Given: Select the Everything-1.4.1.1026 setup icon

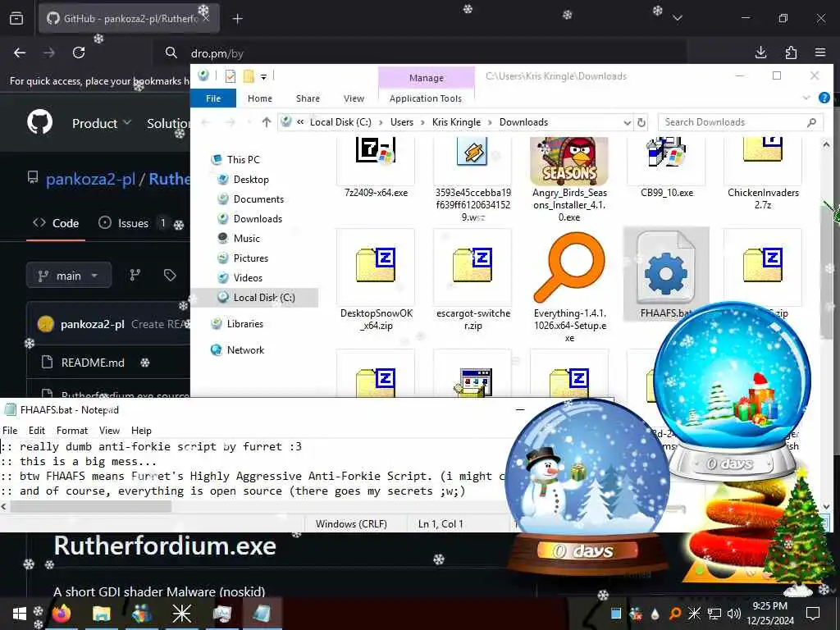Looking at the screenshot, I should tap(569, 267).
